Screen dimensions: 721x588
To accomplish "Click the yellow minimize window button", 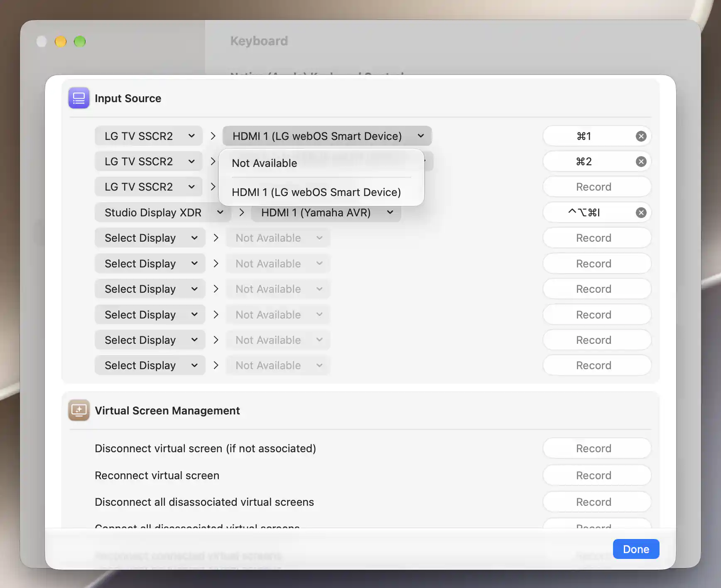I will 61,42.
